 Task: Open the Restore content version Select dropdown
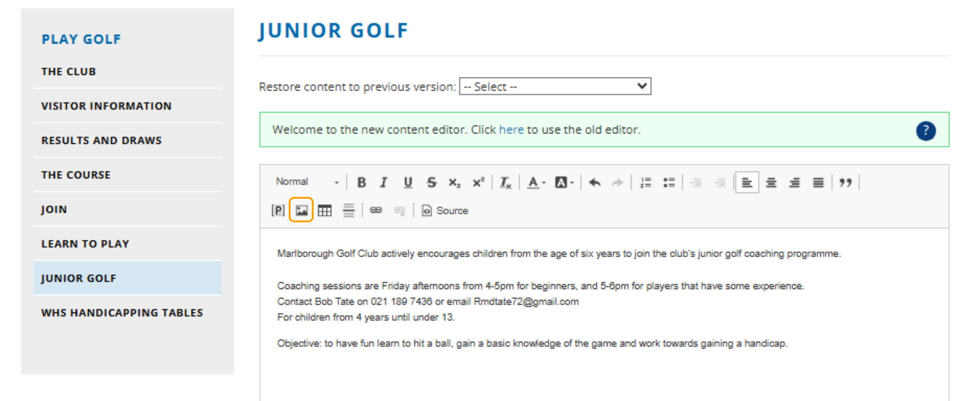(555, 86)
